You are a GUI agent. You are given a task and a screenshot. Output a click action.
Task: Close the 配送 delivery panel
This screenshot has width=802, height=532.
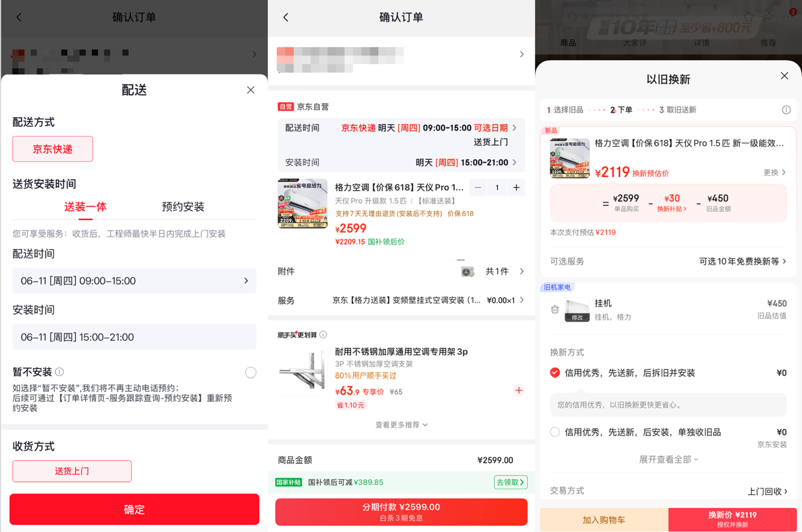251,90
